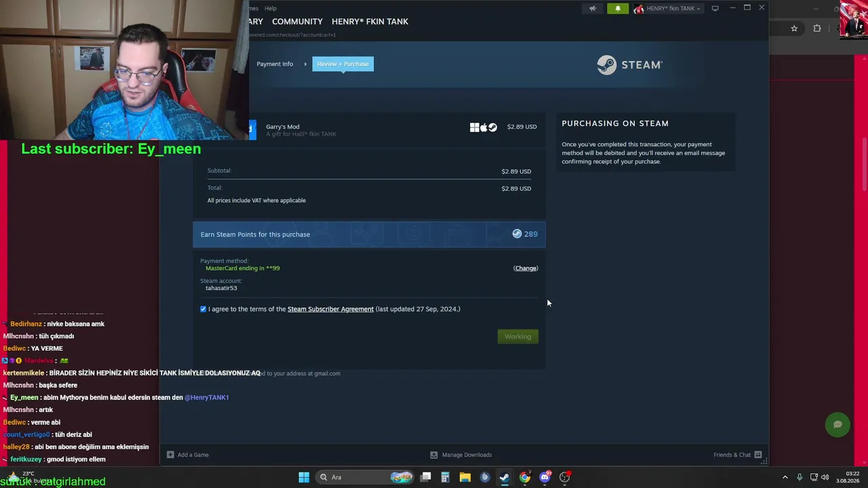Click the network icon in the system tray
Image resolution: width=868 pixels, height=488 pixels.
[813, 477]
